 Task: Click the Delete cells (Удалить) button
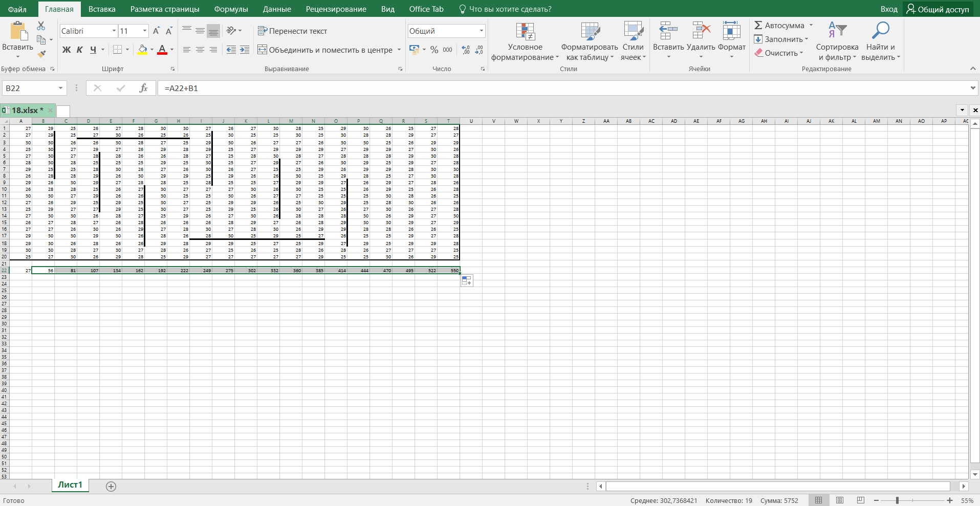(701, 40)
